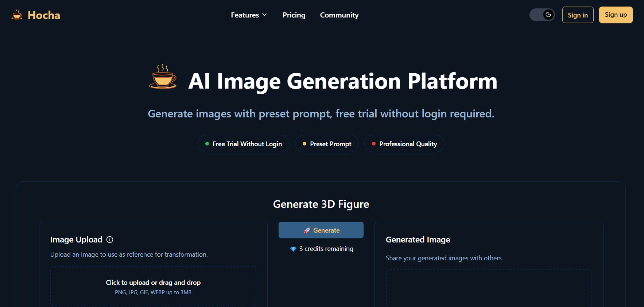This screenshot has width=644, height=307.
Task: Click the 'PNG, JPG, GIF, WEBP up to 3MB' hint
Action: coord(153,292)
